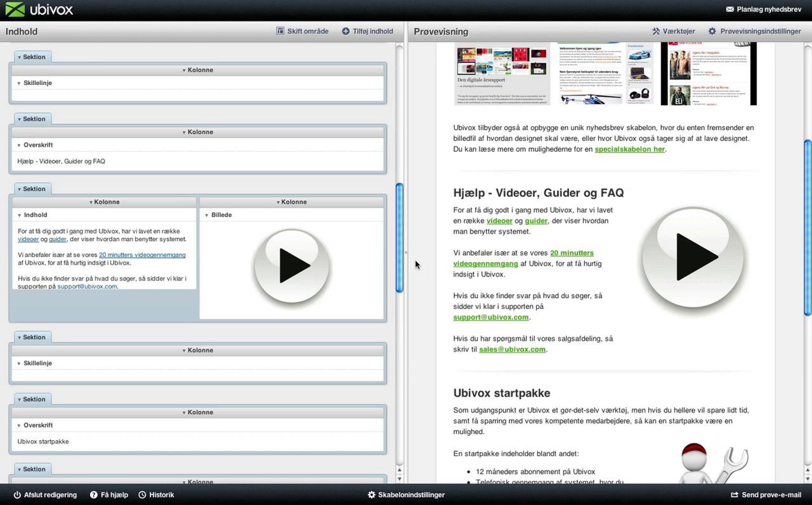Collapse the Kolonne header above the Indhold block
The width and height of the screenshot is (812, 505).
tap(91, 202)
